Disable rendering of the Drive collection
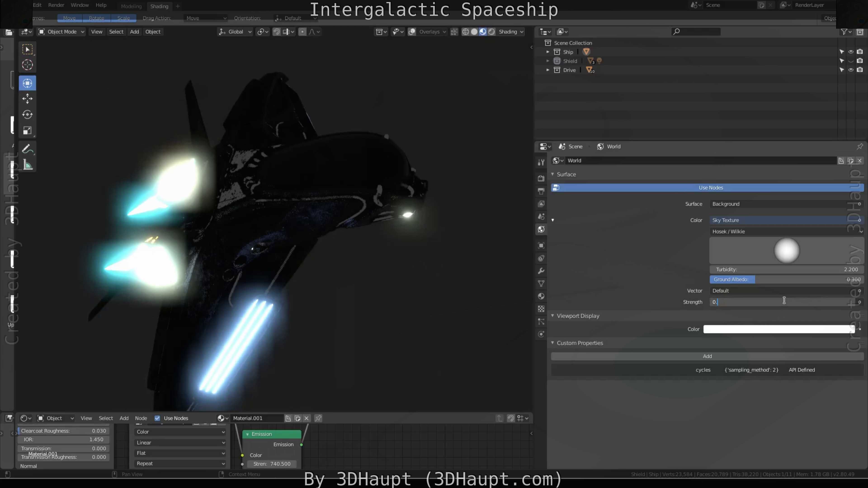 (x=860, y=70)
